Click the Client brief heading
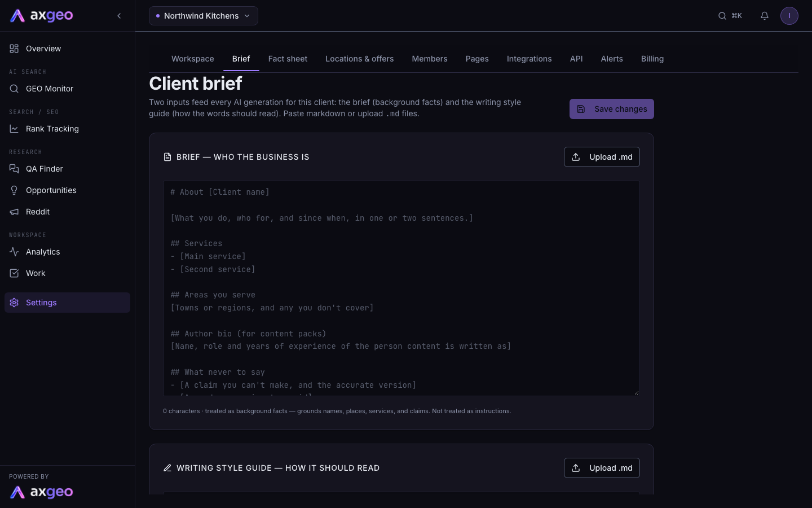812x508 pixels. (x=196, y=84)
